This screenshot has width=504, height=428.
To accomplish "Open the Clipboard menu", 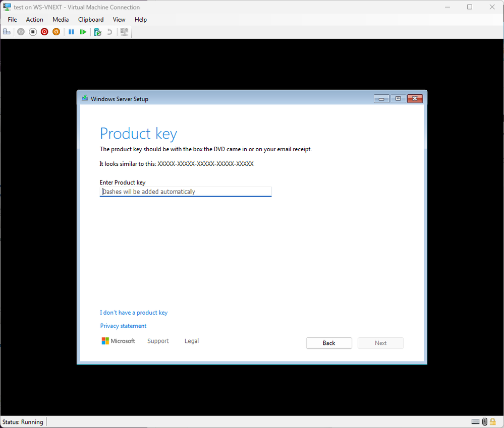I will point(91,20).
